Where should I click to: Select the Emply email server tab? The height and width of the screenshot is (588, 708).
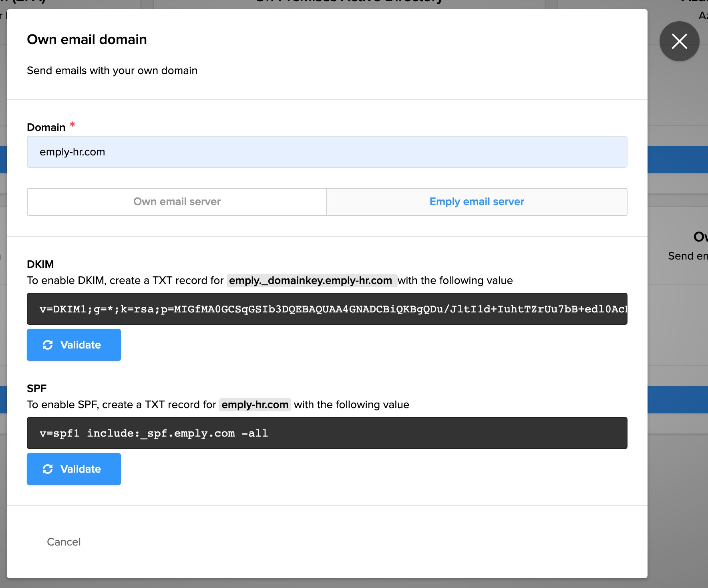pos(477,202)
